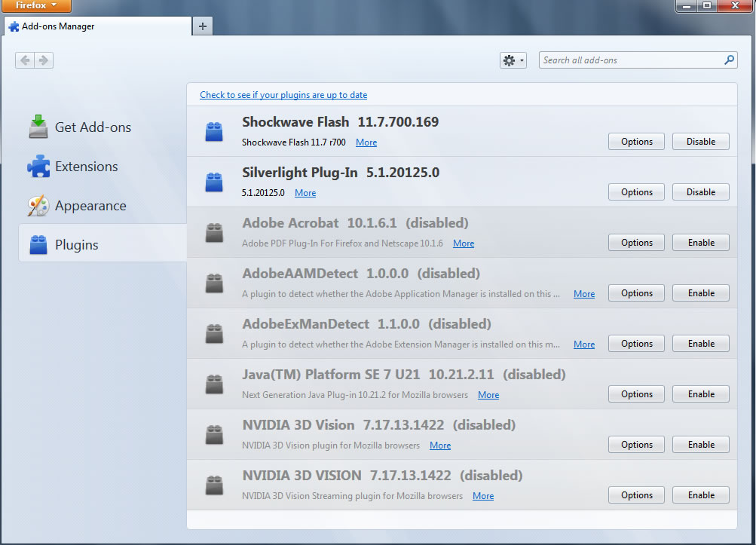Click the Silverlight Plug-In blue brick icon
This screenshot has width=756, height=545.
(214, 182)
